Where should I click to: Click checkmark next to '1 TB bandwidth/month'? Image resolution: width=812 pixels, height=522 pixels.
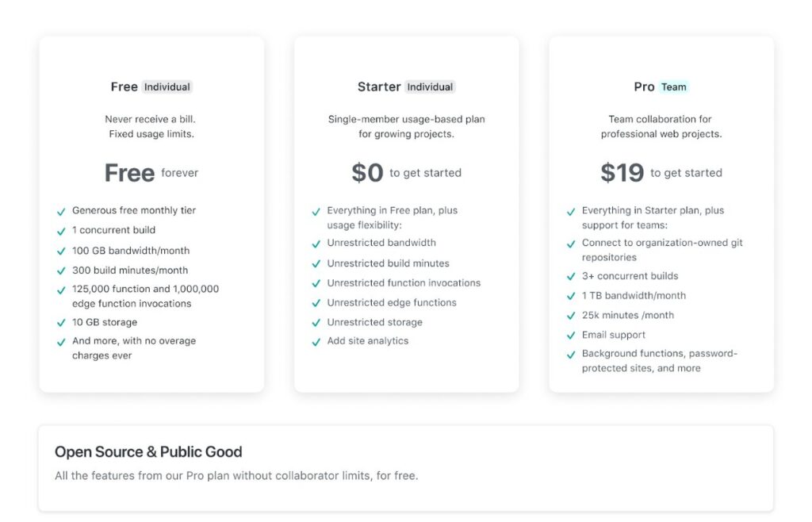[571, 296]
